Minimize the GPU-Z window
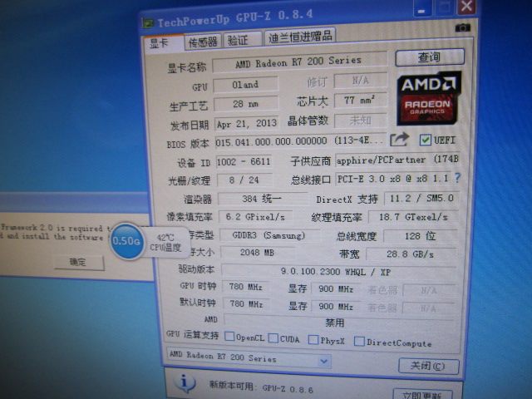The height and width of the screenshot is (399, 532). tap(421, 9)
